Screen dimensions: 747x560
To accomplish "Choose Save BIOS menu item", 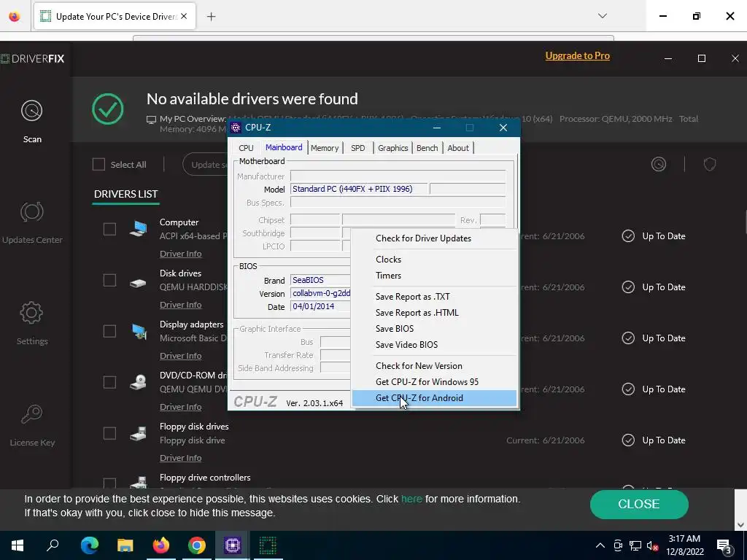I will [434, 329].
